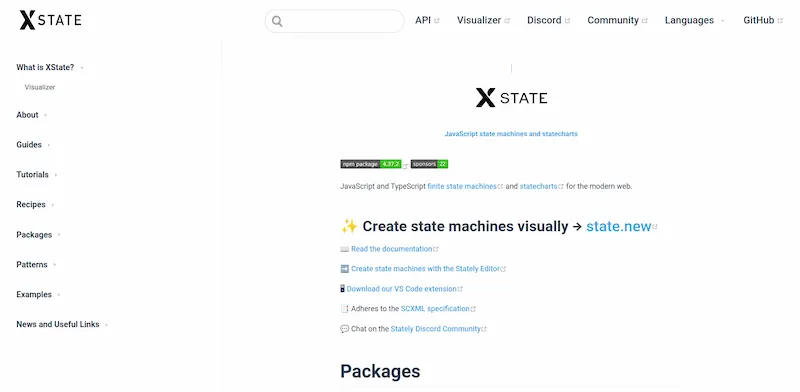Expand the About sidebar section

click(x=32, y=115)
